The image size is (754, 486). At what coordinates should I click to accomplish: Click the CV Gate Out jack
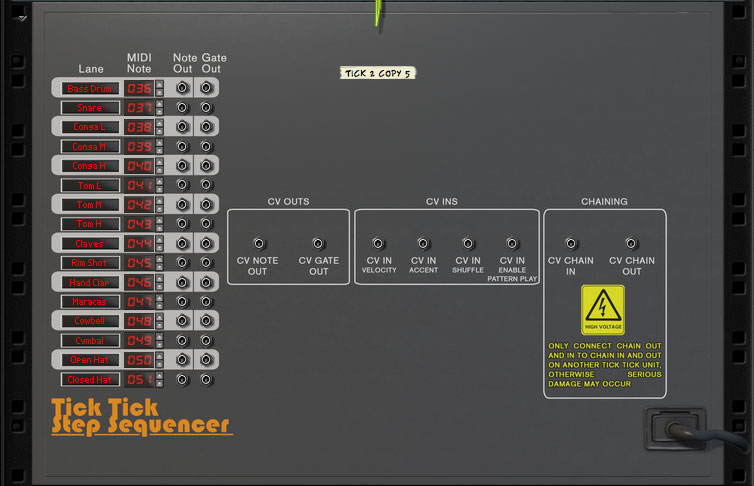318,243
